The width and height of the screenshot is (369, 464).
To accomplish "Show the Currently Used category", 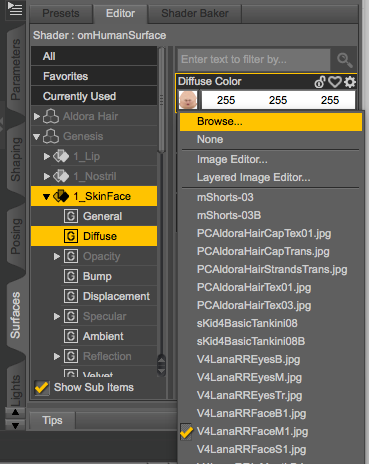I will pos(94,96).
